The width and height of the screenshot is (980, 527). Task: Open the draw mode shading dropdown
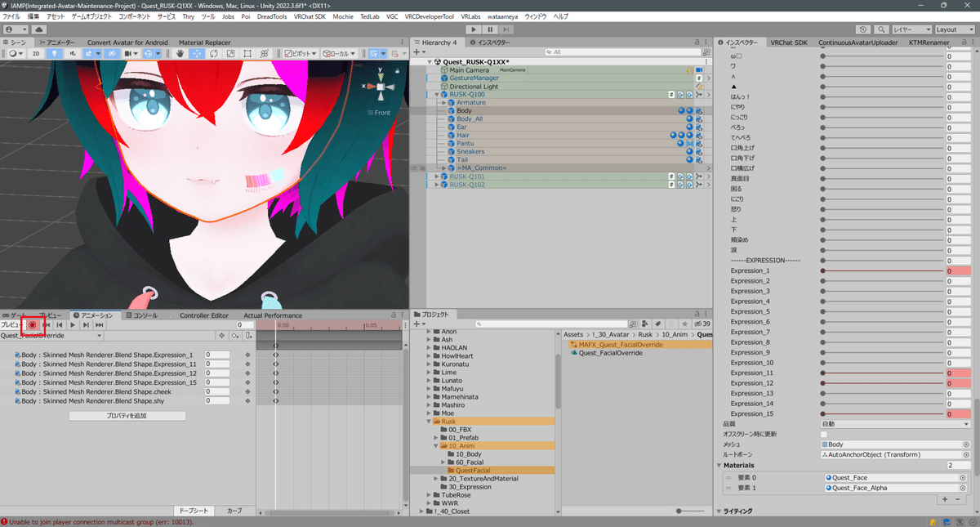tap(16, 53)
